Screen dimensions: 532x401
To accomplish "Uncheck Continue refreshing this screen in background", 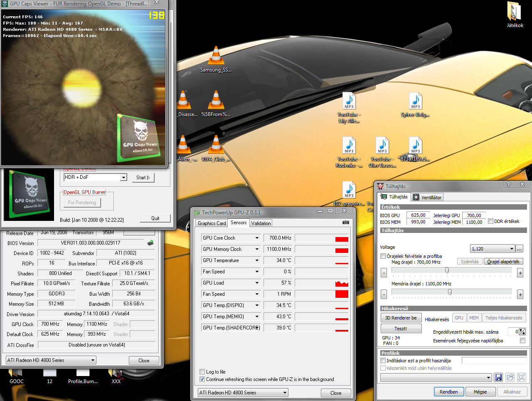I will click(202, 379).
